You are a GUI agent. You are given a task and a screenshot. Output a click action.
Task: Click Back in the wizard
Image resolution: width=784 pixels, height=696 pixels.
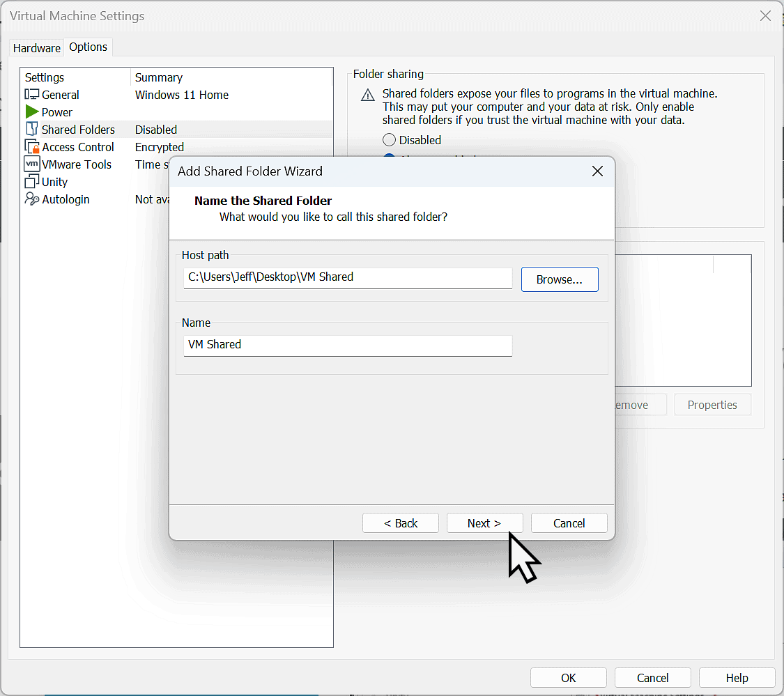pos(400,523)
